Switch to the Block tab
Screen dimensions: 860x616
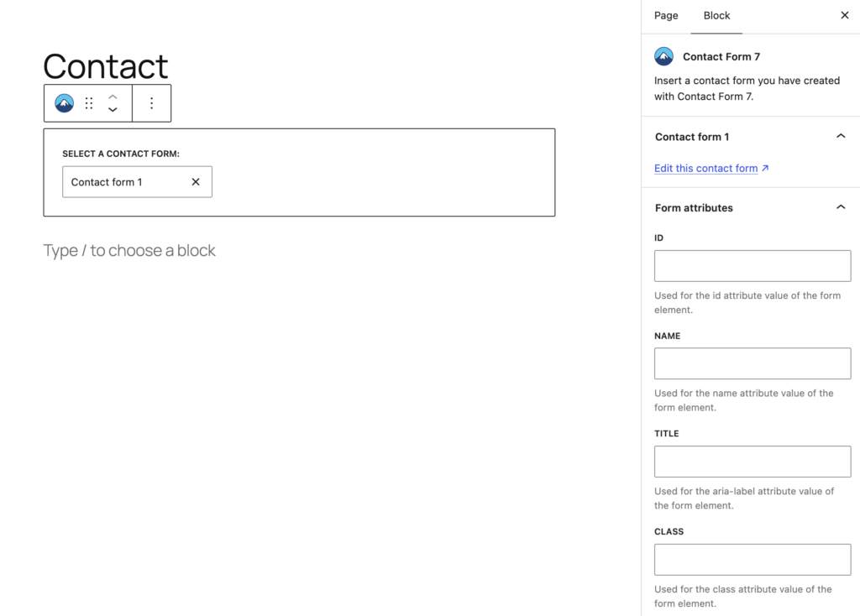pos(716,16)
